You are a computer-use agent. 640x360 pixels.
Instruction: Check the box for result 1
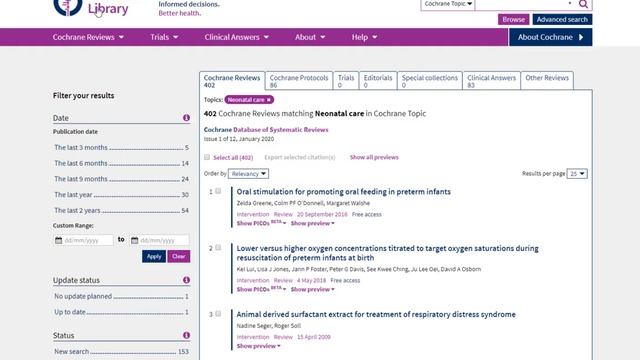[x=218, y=191]
